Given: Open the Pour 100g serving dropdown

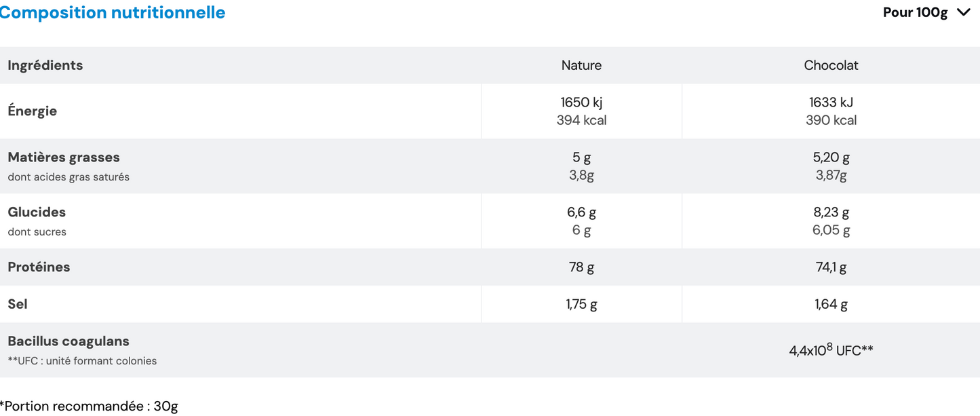Looking at the screenshot, I should point(916,13).
